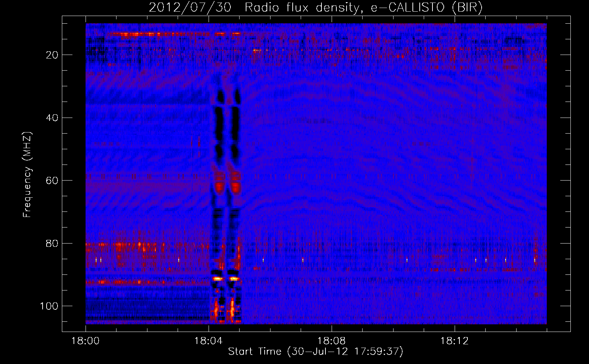Click the '20' frequency tick label

[x=52, y=55]
